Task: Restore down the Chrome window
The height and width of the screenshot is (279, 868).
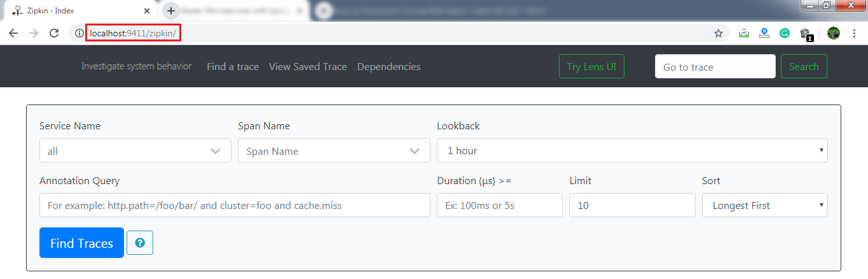Action: tap(826, 5)
